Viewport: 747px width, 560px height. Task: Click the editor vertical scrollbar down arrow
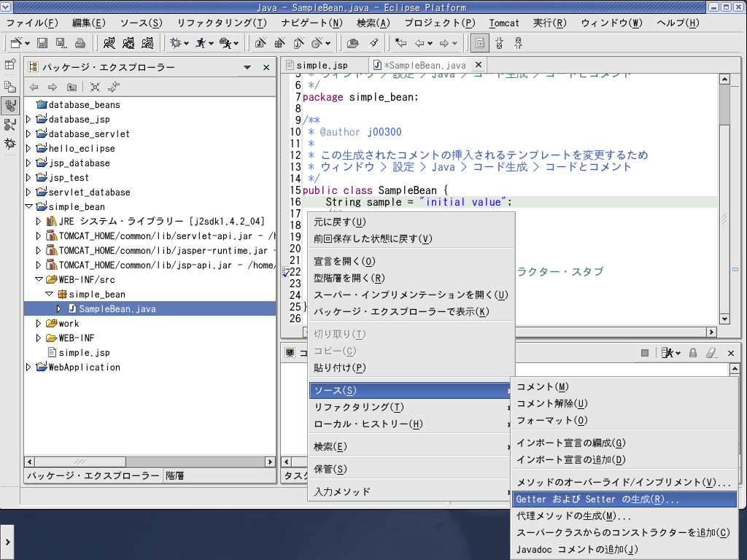click(724, 319)
